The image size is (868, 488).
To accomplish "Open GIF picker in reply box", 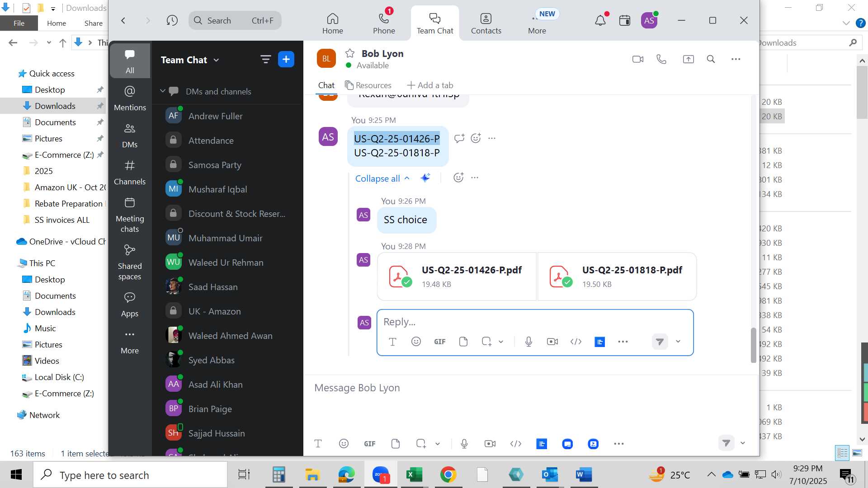I will pos(440,342).
